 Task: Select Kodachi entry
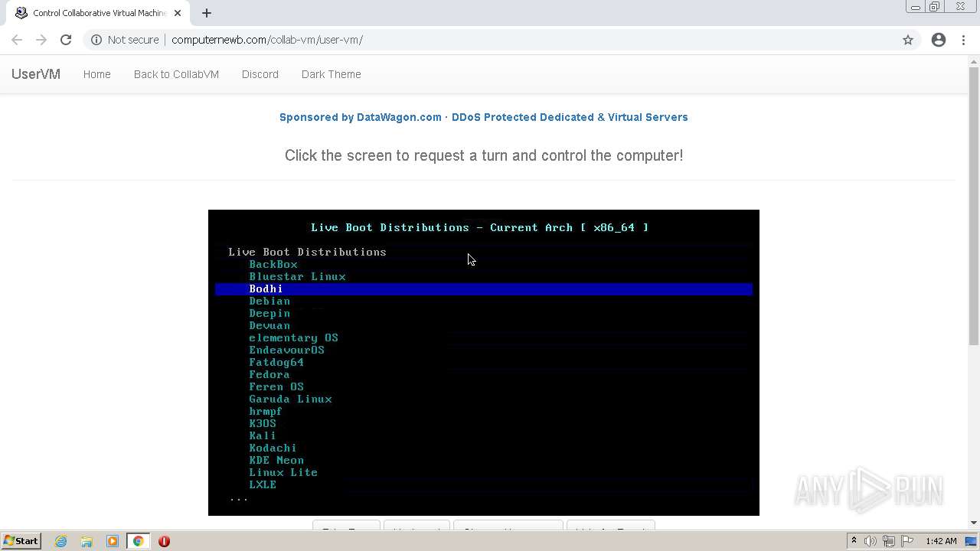273,448
